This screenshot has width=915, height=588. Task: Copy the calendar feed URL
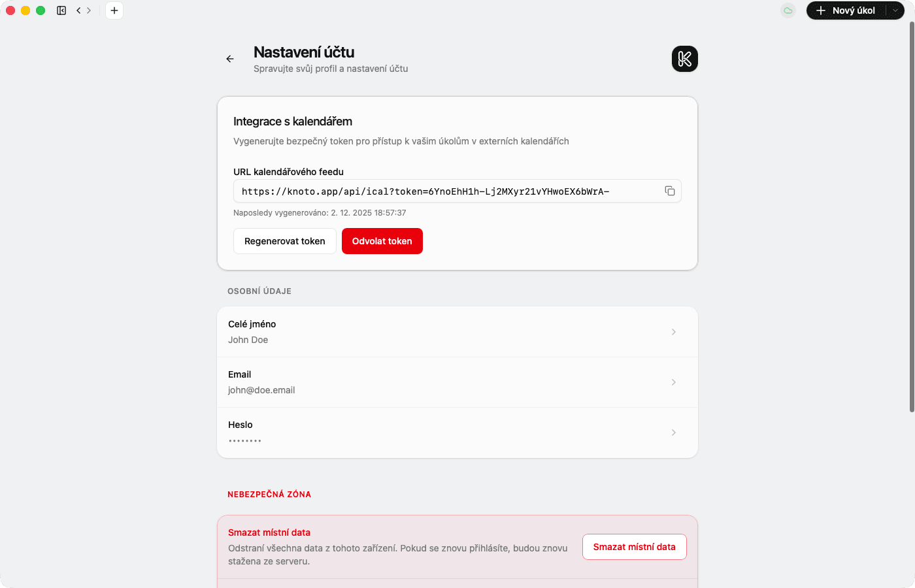[x=670, y=191]
